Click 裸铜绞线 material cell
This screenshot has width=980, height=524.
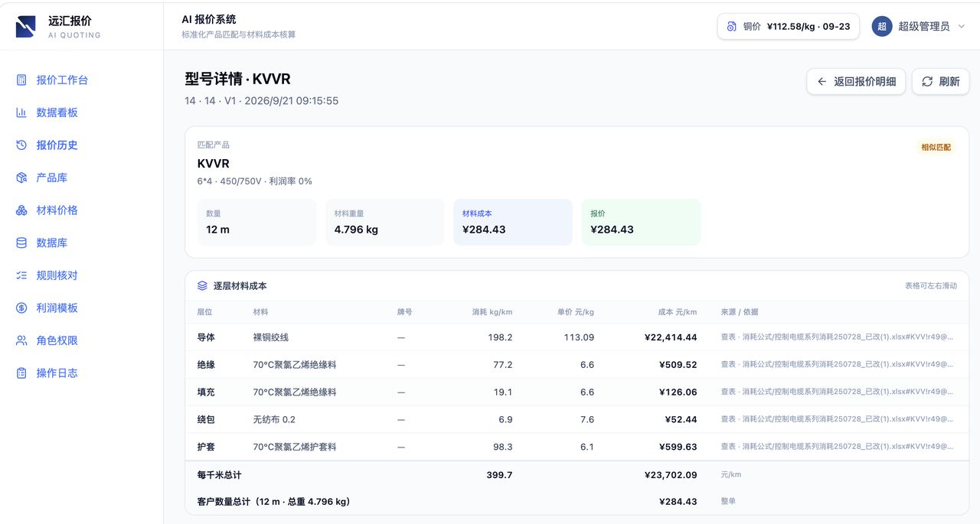pos(271,337)
